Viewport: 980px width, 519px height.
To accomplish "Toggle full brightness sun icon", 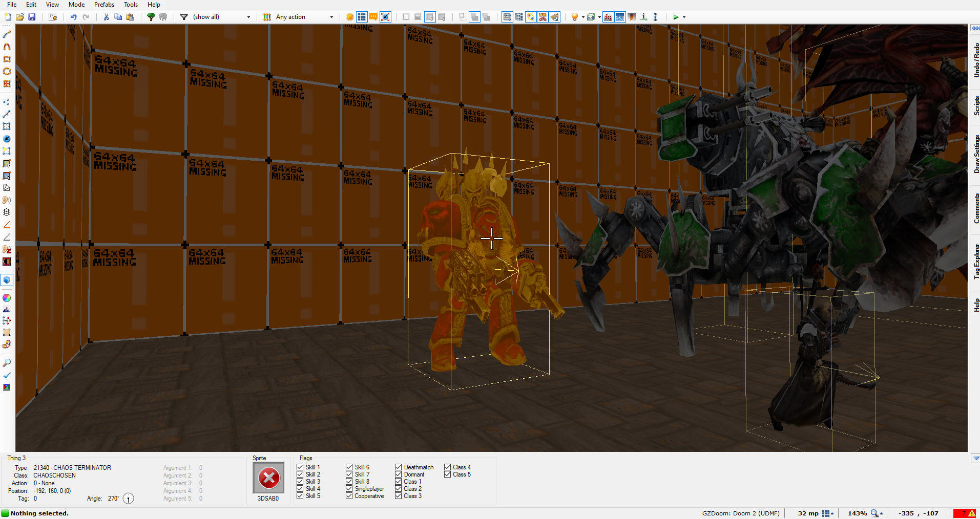I will (350, 17).
